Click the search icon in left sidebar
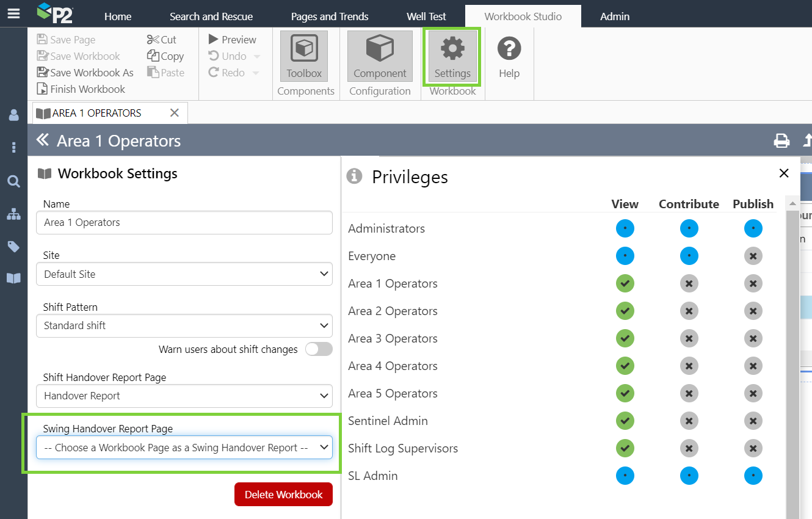The image size is (812, 519). pyautogui.click(x=13, y=181)
